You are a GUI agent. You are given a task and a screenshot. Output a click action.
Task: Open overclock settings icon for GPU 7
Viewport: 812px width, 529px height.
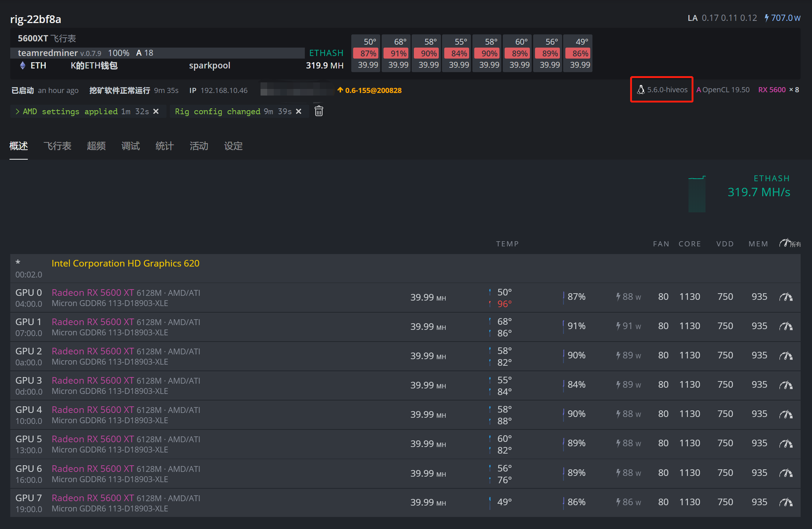786,502
